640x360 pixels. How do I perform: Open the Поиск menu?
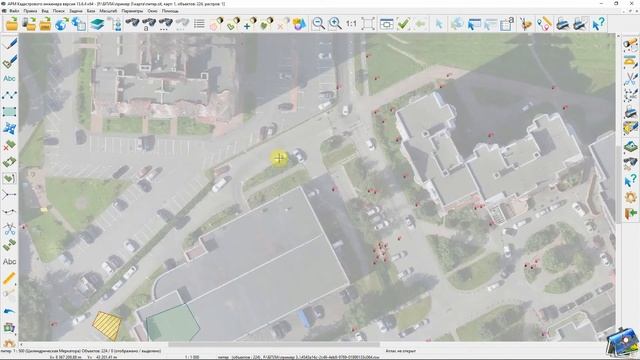[x=59, y=11]
